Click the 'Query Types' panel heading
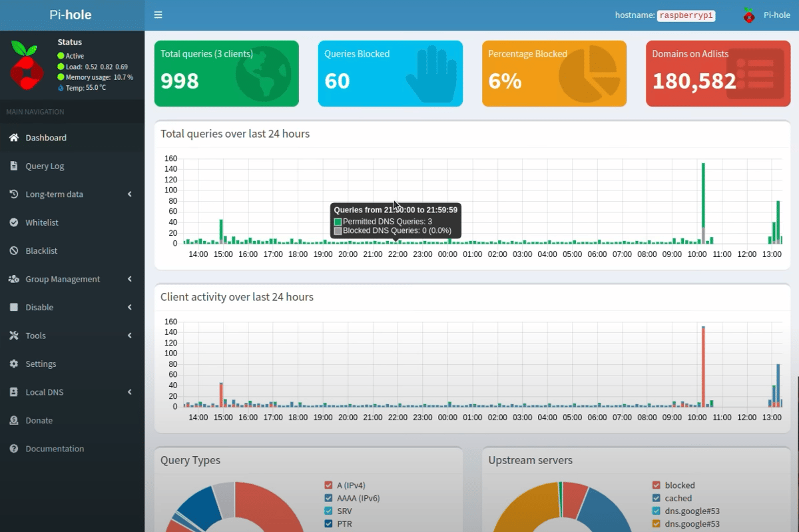Screen dimensions: 799x532 [190, 460]
